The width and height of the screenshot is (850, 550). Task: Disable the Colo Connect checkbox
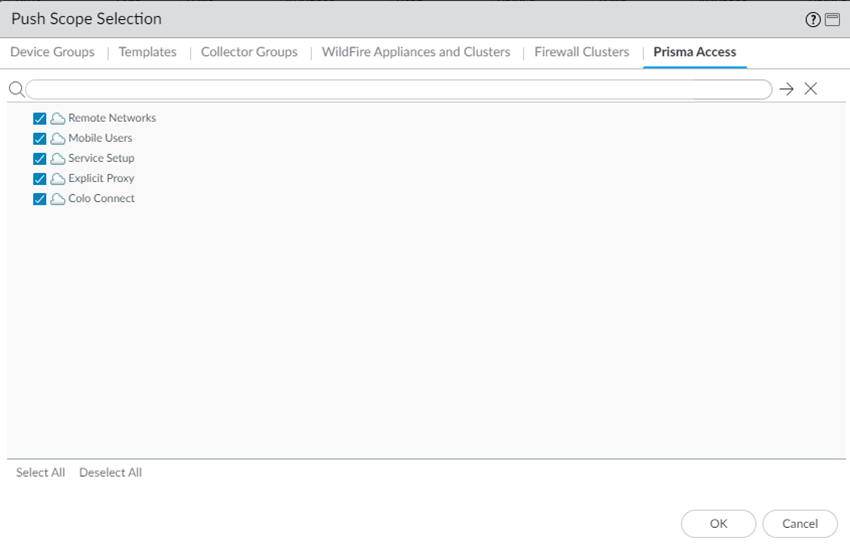point(40,199)
